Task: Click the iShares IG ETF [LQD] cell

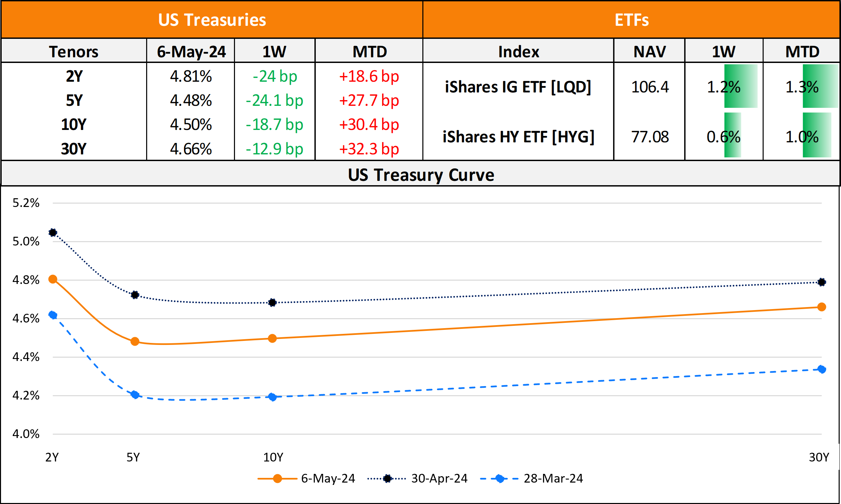Action: click(518, 87)
